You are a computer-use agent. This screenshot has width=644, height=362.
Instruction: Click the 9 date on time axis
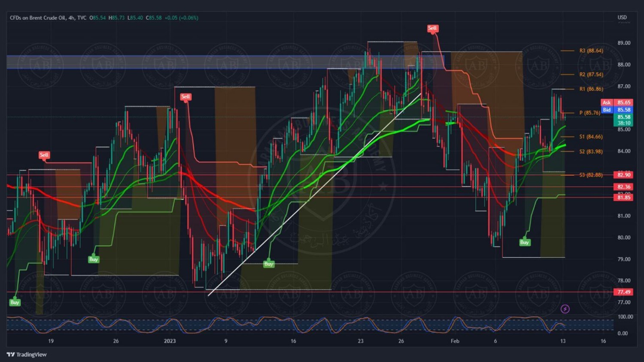(226, 341)
